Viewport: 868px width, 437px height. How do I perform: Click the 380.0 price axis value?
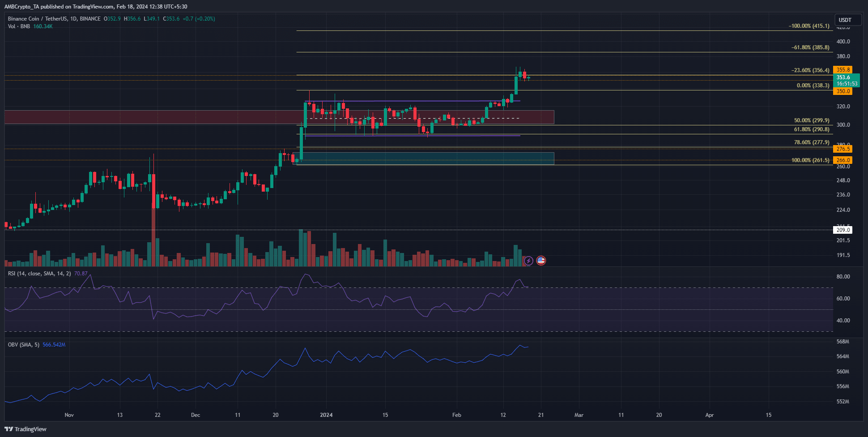coord(843,56)
